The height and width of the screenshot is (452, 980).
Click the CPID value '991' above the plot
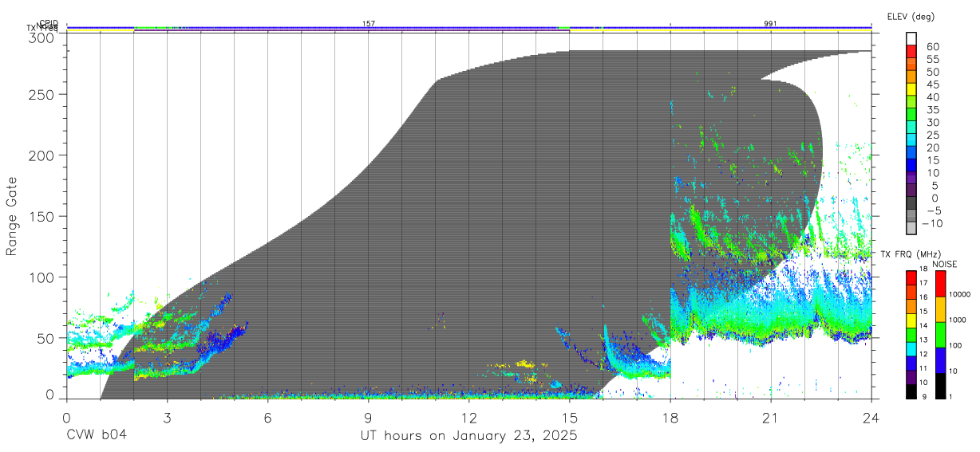770,24
